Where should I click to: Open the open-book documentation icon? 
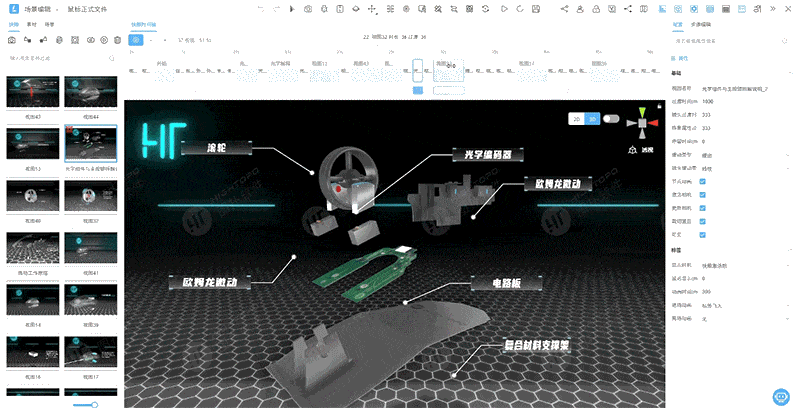point(644,9)
